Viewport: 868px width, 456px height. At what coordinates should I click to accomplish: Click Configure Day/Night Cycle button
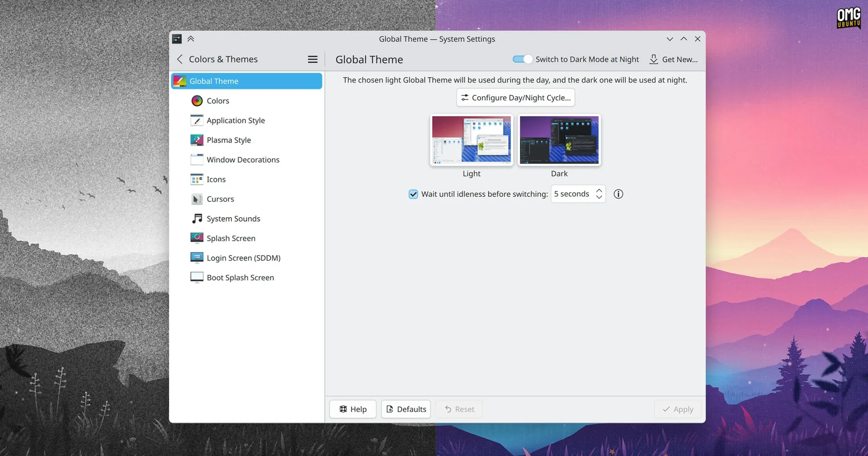[x=515, y=98]
